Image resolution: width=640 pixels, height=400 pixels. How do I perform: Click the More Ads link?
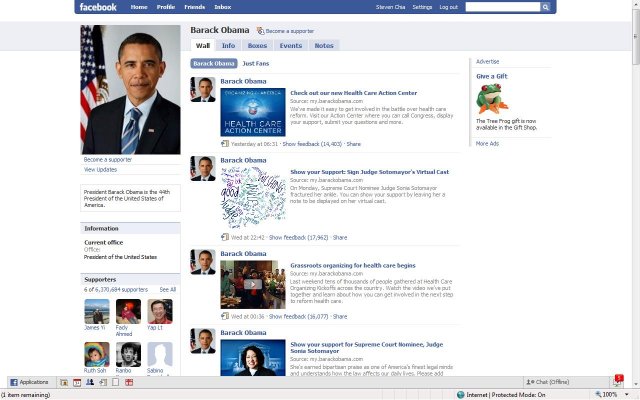pos(487,144)
